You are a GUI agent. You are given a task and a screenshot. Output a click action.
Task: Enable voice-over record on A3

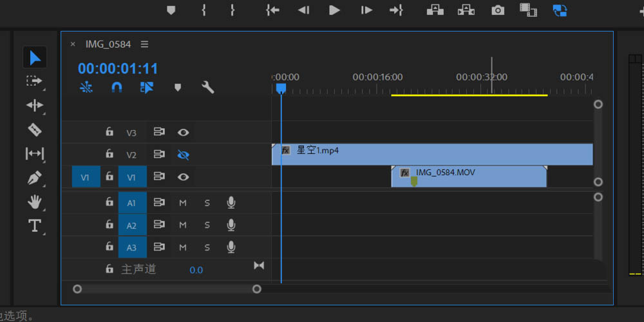point(231,247)
